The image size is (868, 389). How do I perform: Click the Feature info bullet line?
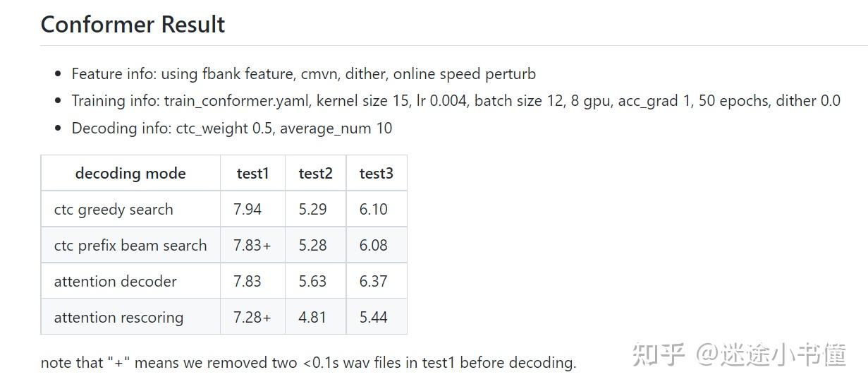pos(303,74)
